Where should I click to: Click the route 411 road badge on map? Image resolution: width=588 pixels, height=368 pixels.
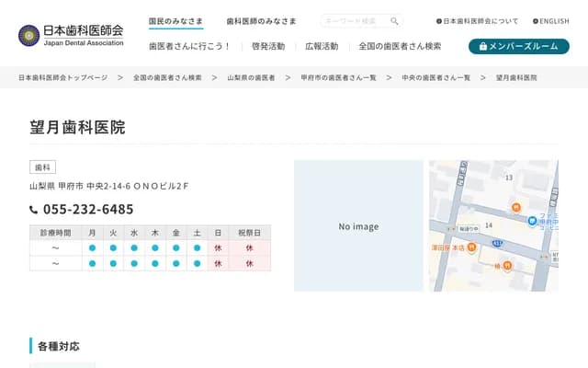click(x=496, y=243)
